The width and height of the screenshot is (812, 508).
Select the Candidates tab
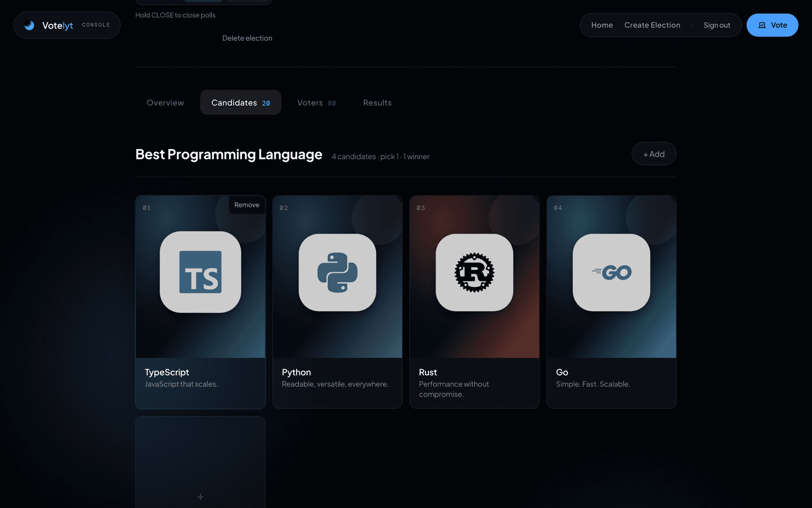tap(241, 103)
